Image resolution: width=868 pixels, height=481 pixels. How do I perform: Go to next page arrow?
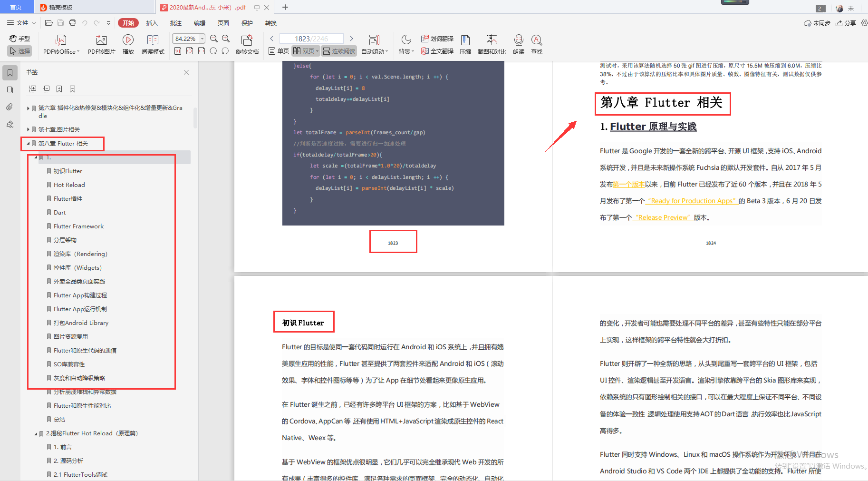tap(351, 39)
